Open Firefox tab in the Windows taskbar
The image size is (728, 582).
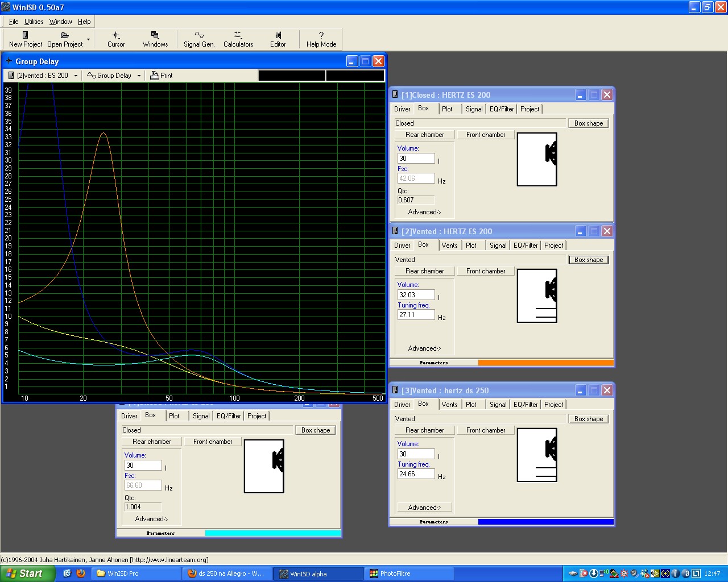click(227, 573)
